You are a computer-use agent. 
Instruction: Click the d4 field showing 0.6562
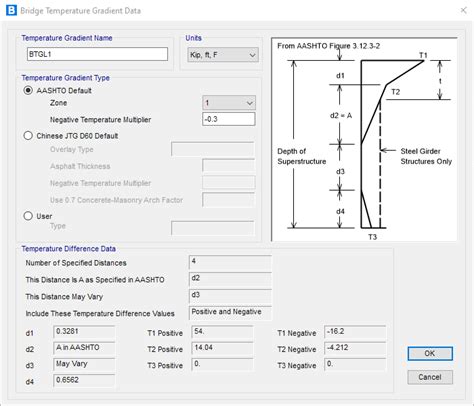[84, 380]
